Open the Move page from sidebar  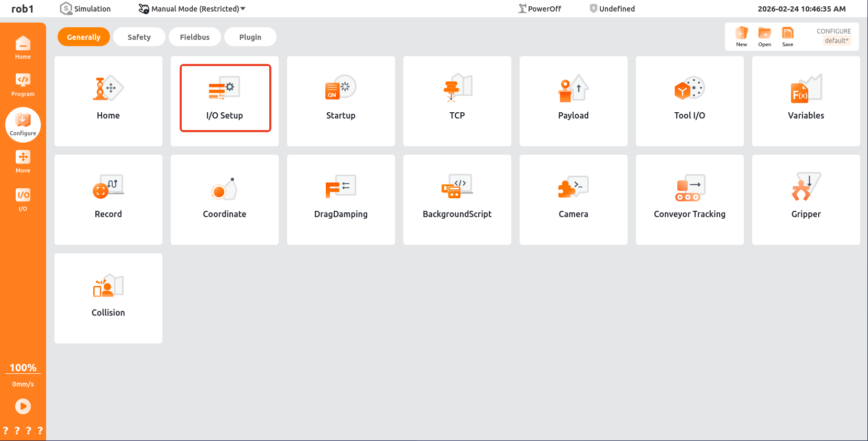(23, 162)
